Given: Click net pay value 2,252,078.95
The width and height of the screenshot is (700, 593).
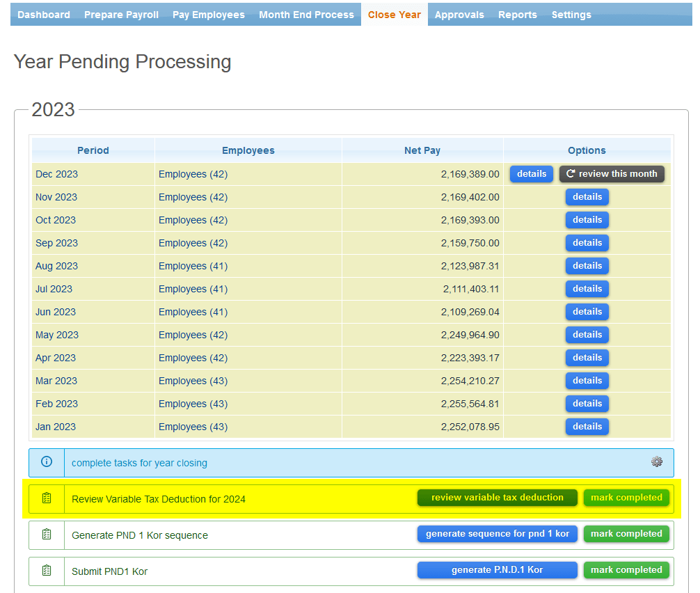Looking at the screenshot, I should [x=470, y=427].
